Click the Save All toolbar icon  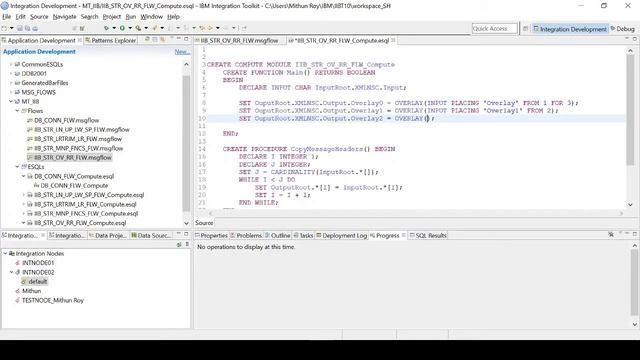pos(27,28)
